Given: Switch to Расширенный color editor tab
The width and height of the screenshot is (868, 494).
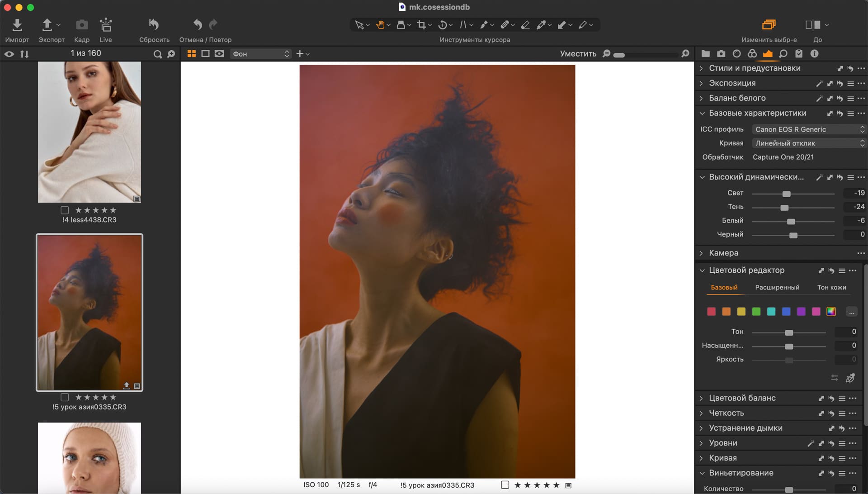Looking at the screenshot, I should click(x=777, y=287).
